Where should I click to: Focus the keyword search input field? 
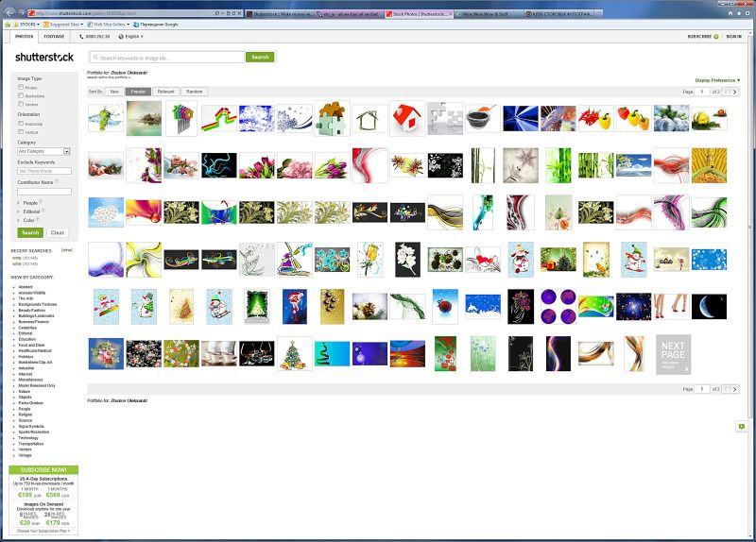pos(167,58)
